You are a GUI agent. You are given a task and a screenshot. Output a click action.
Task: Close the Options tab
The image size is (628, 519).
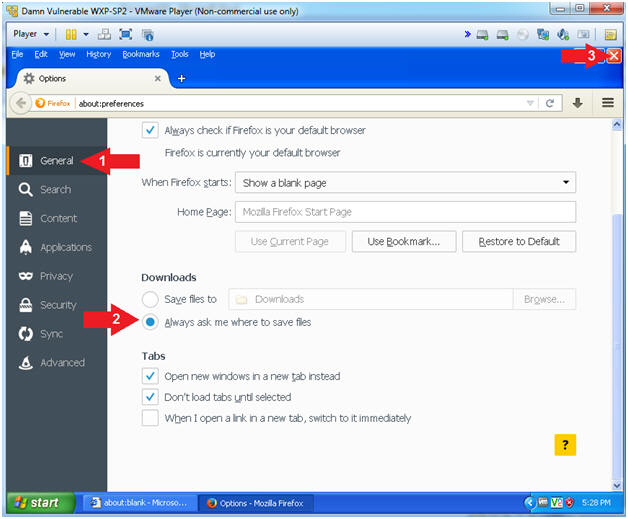coord(158,78)
